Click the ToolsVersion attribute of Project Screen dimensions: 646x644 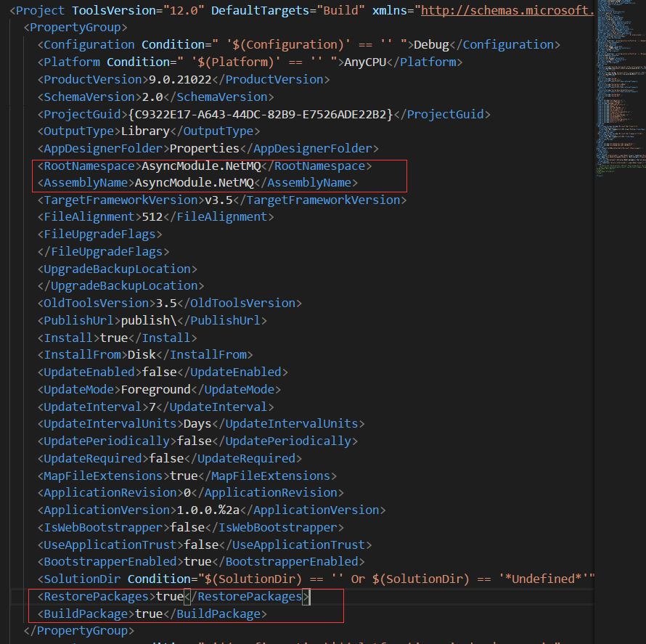(138, 10)
